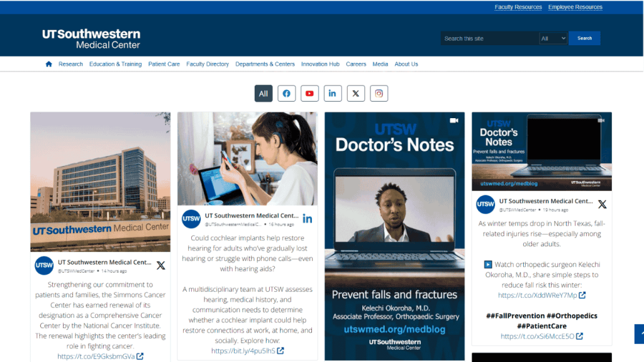This screenshot has width=644, height=362.
Task: Open the Doctor's Notes video thumbnail
Action: click(394, 236)
